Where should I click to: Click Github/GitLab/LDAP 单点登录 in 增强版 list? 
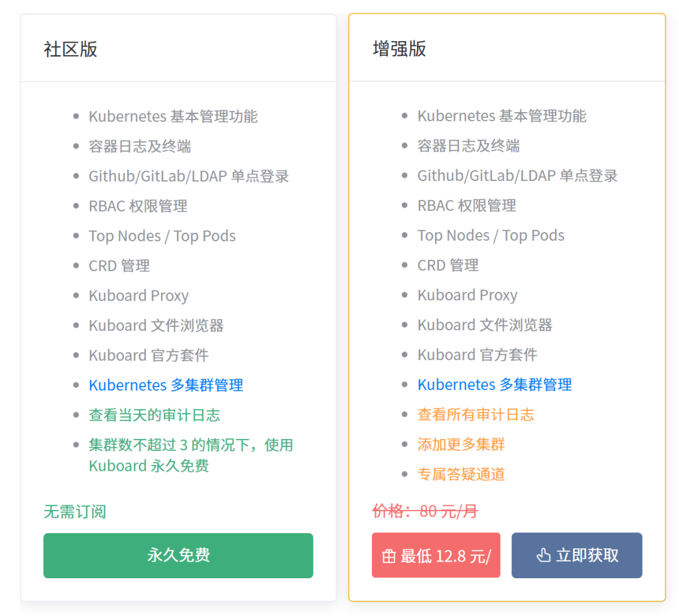[x=517, y=176]
